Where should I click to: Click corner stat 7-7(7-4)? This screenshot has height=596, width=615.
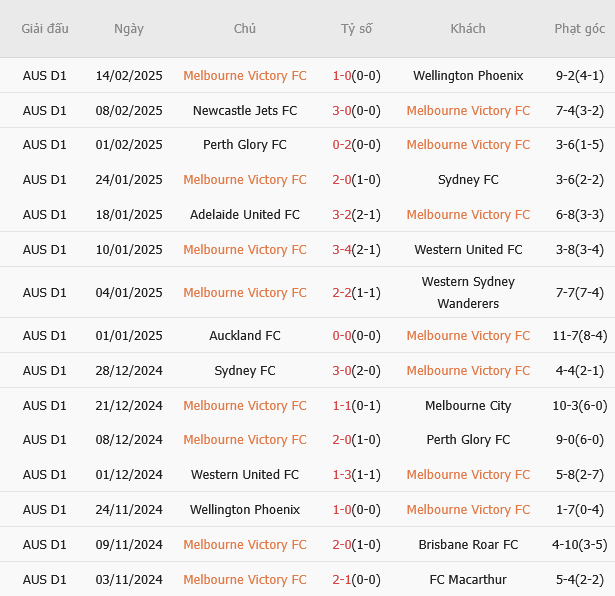point(580,293)
